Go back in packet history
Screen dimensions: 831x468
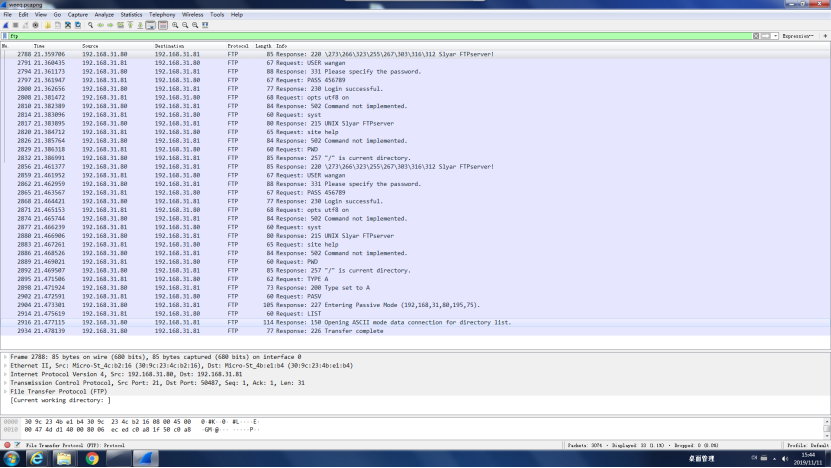(100, 25)
